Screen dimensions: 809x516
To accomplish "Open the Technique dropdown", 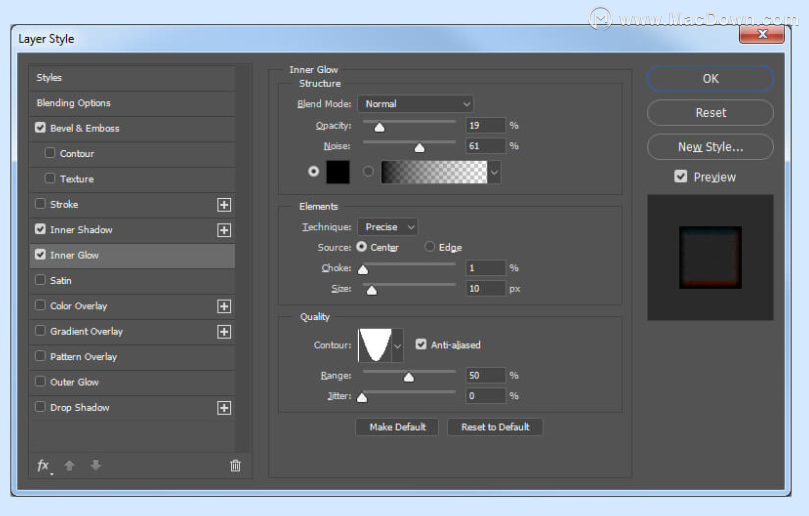I will point(387,227).
